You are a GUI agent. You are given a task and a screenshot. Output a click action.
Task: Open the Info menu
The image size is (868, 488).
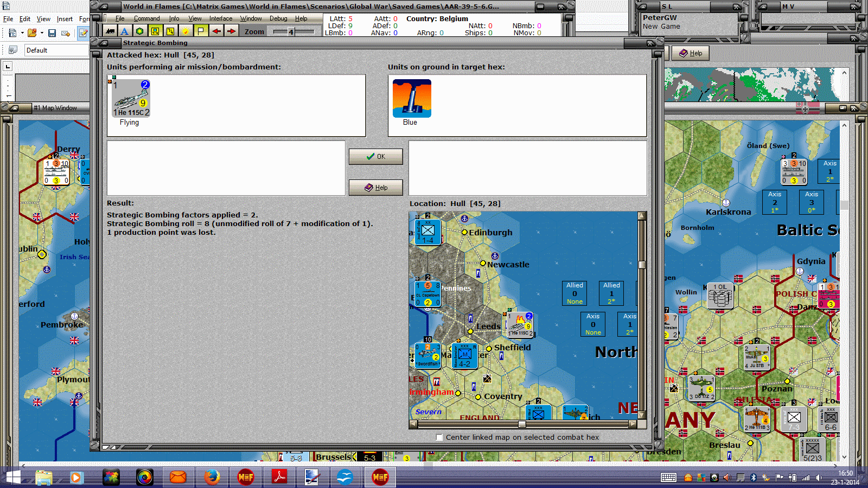click(174, 18)
